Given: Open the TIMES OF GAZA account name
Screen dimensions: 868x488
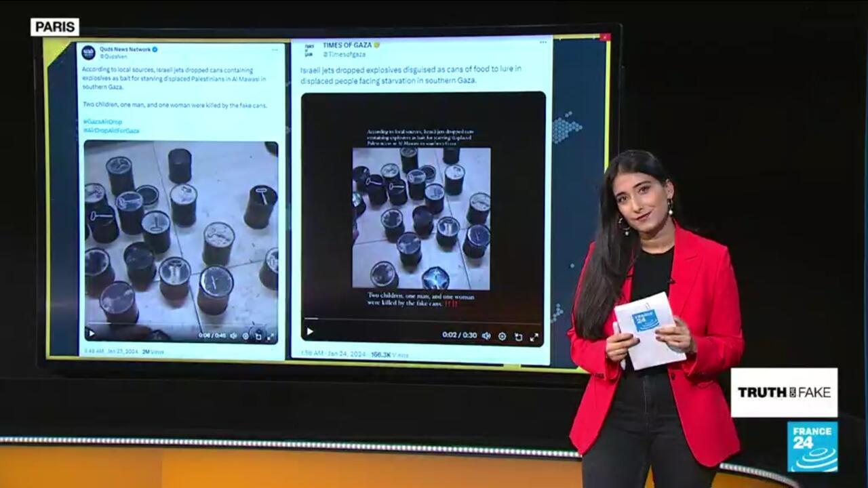Looking at the screenshot, I should [346, 45].
